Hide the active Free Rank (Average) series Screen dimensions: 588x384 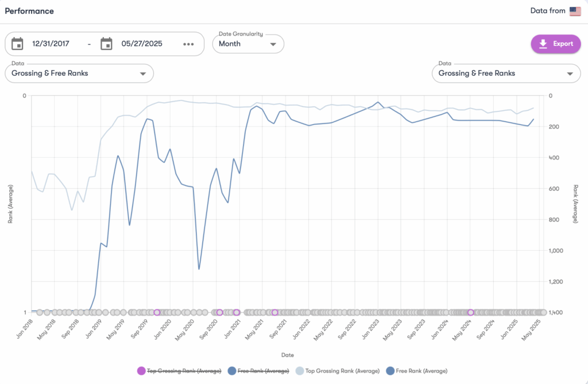420,371
